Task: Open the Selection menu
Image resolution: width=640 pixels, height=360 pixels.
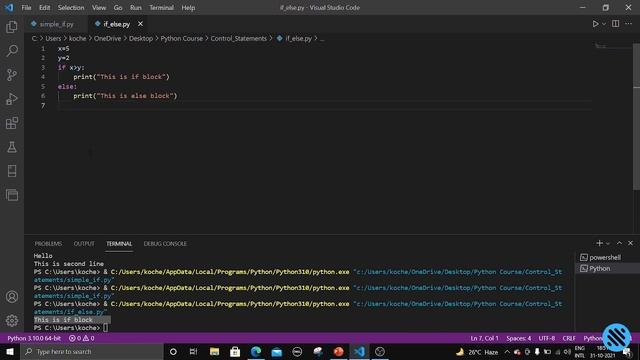Action: click(71, 8)
